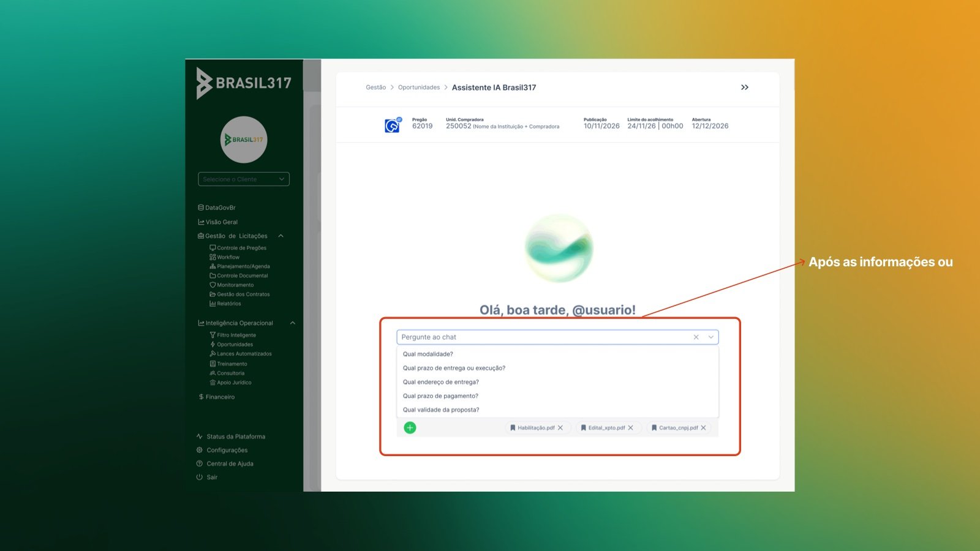Image resolution: width=980 pixels, height=551 pixels.
Task: Open Consultoria in the sidebar
Action: (227, 373)
